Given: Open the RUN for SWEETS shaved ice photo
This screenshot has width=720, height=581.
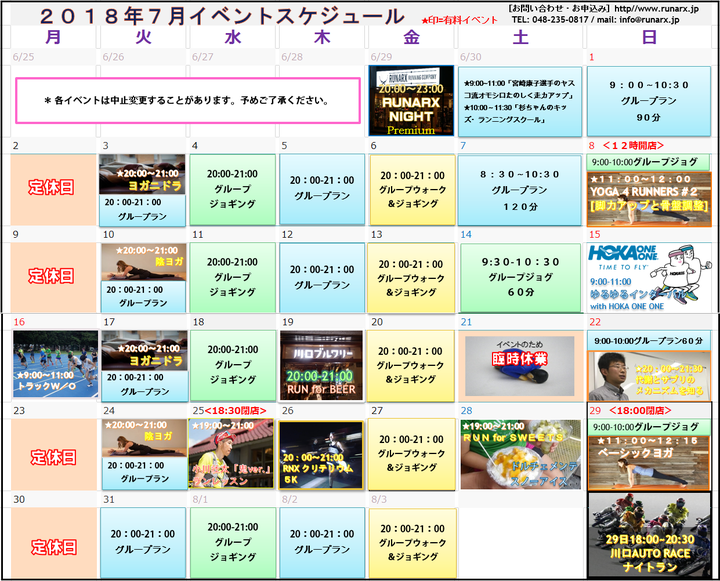Looking at the screenshot, I should coord(521,454).
